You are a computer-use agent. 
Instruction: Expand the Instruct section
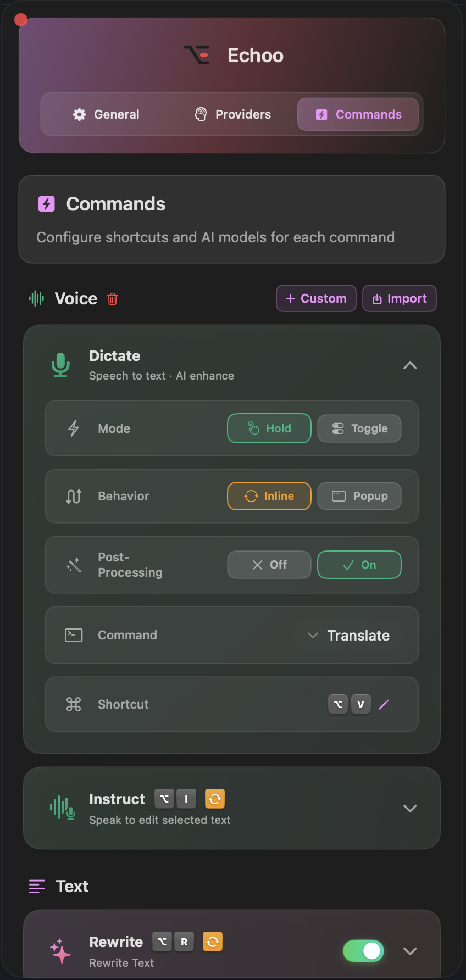pos(409,808)
